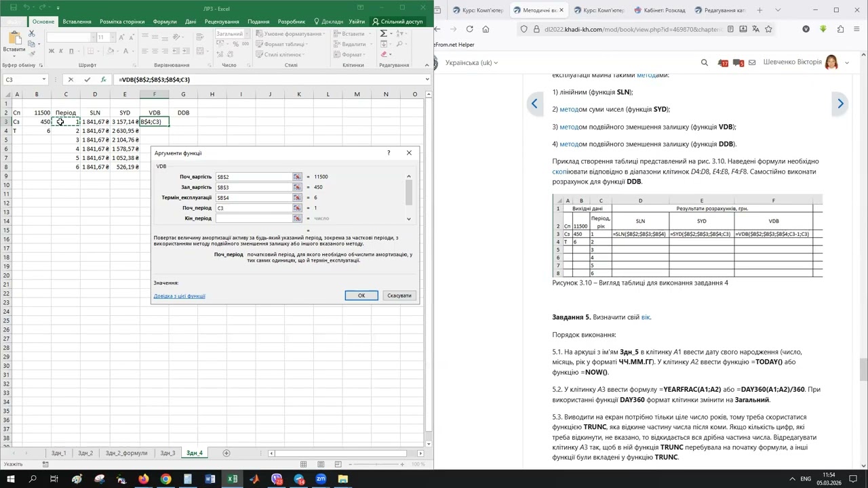Click the Кін_період input field
This screenshot has height=488, width=868.
pos(254,218)
